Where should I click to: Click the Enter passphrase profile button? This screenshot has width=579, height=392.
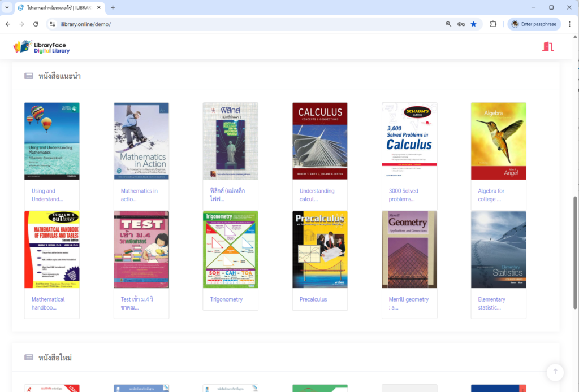(534, 24)
